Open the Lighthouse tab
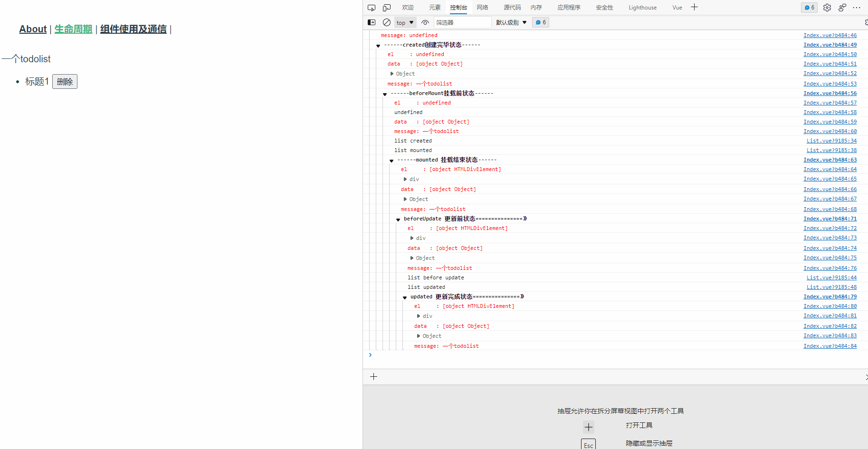This screenshot has width=868, height=449. point(642,8)
